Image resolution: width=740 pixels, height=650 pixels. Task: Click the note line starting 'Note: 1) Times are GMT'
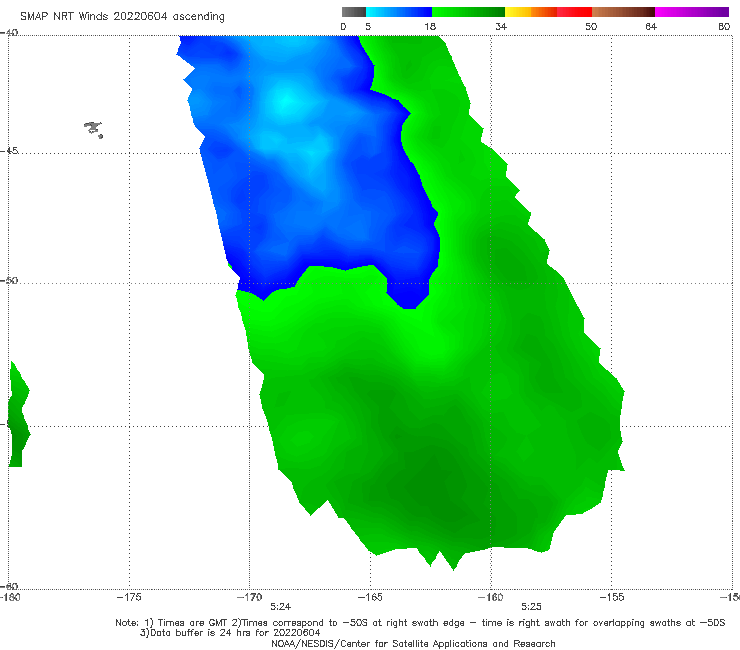420,623
